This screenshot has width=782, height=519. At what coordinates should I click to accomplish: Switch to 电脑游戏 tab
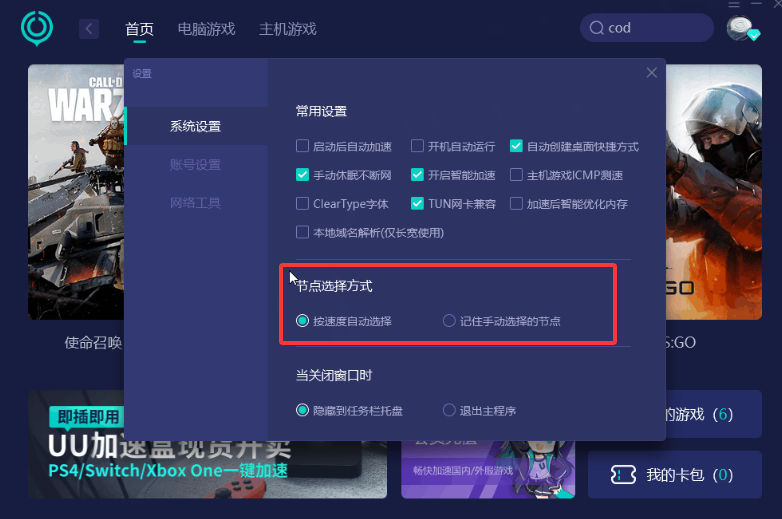tap(206, 29)
